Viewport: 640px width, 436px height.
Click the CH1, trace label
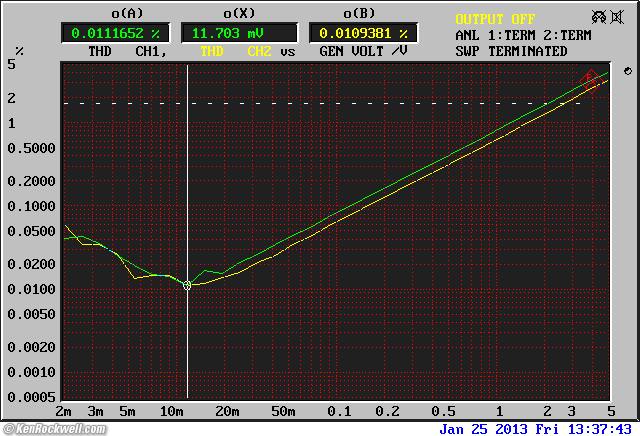click(x=151, y=51)
